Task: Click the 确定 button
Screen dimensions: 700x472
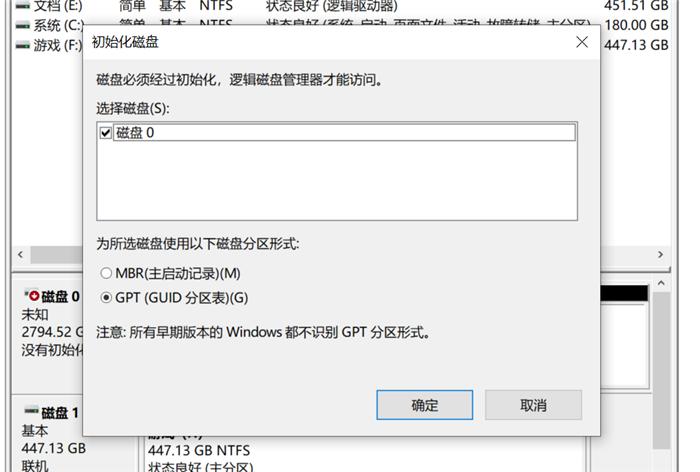Action: [x=425, y=405]
